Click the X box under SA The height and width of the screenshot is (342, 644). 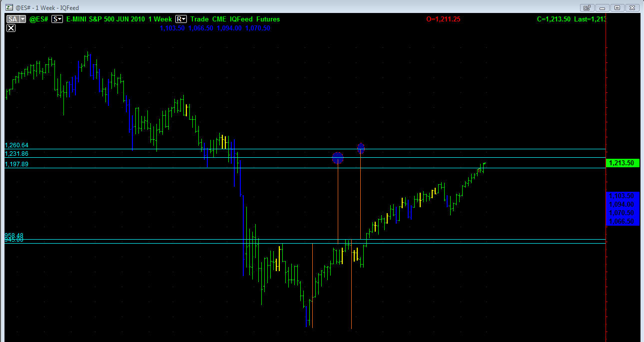[11, 28]
